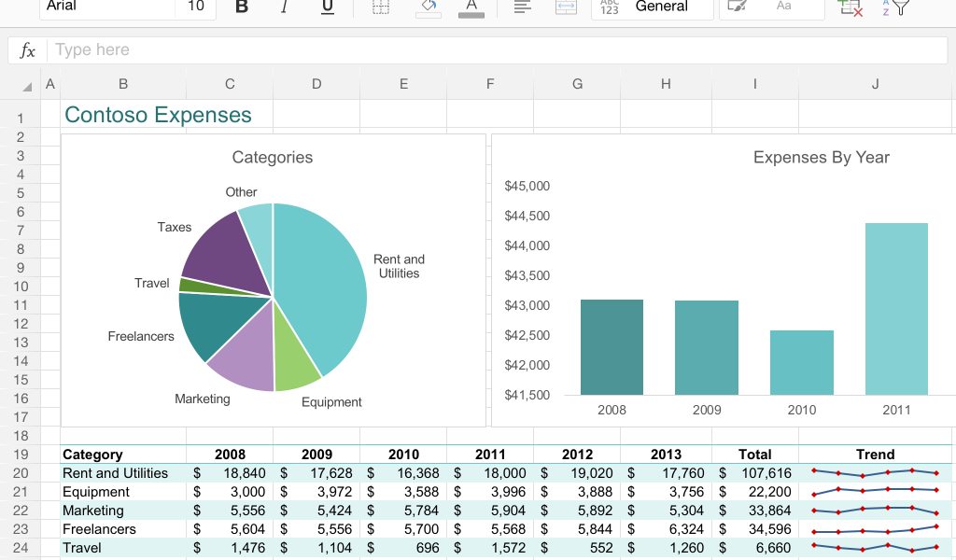Toggle underline text formatting

[x=328, y=7]
